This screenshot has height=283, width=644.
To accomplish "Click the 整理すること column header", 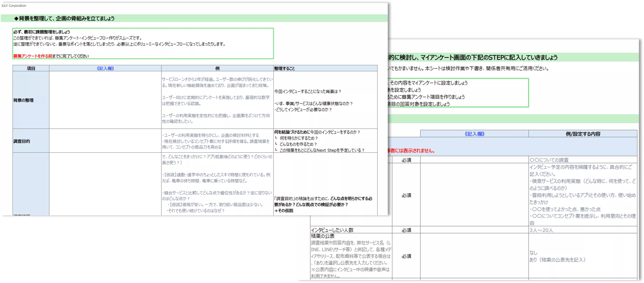I will tap(284, 68).
